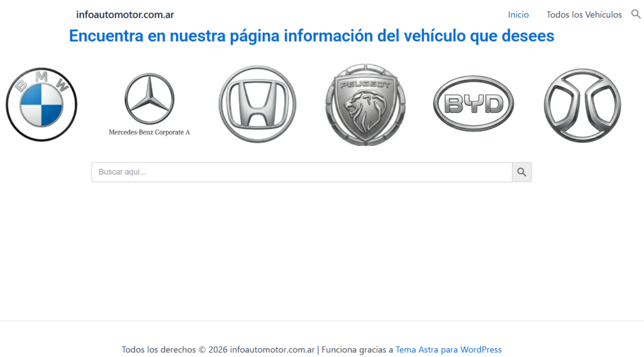Go to the Inicio menu item
This screenshot has height=357, width=644.
pos(518,14)
